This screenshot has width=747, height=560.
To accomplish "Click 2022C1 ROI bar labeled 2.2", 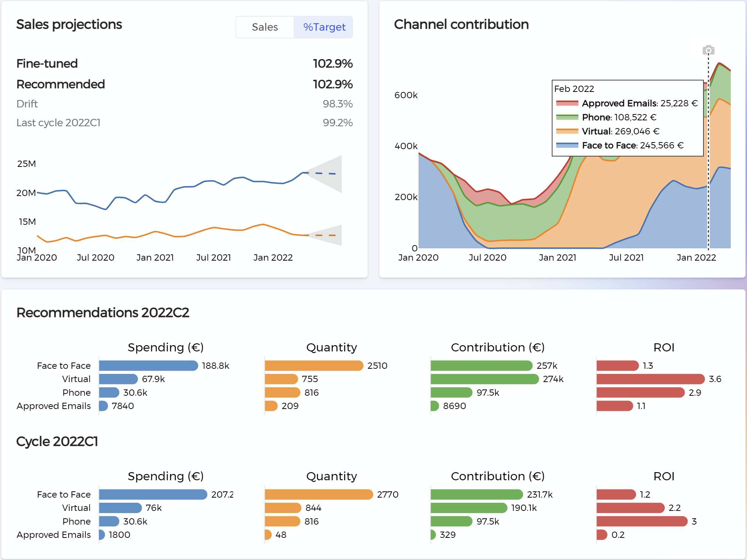I will (x=631, y=508).
